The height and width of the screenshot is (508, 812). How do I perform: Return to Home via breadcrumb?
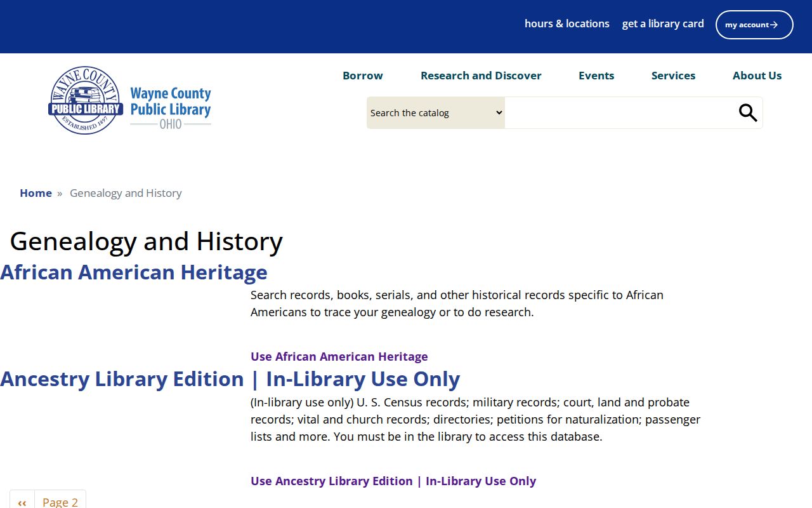click(36, 193)
